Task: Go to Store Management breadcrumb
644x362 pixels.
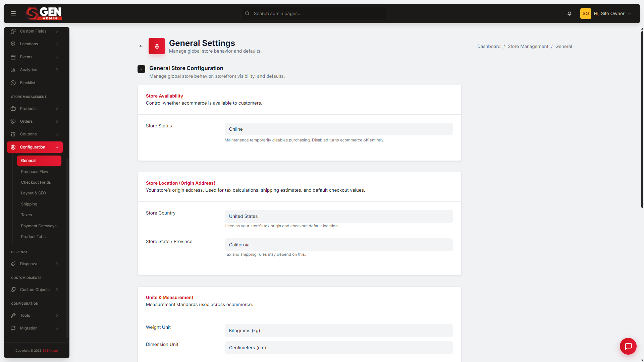Action: (x=528, y=46)
